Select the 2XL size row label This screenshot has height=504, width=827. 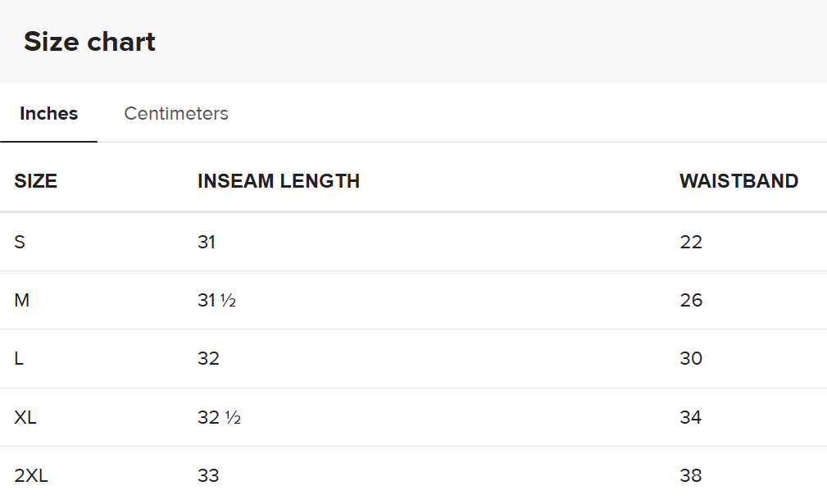pos(31,475)
